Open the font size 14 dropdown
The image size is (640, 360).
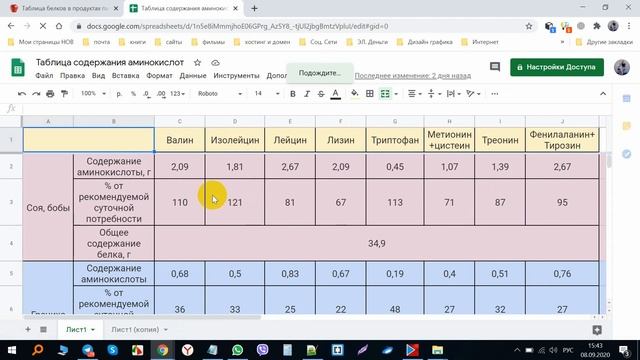coord(267,94)
